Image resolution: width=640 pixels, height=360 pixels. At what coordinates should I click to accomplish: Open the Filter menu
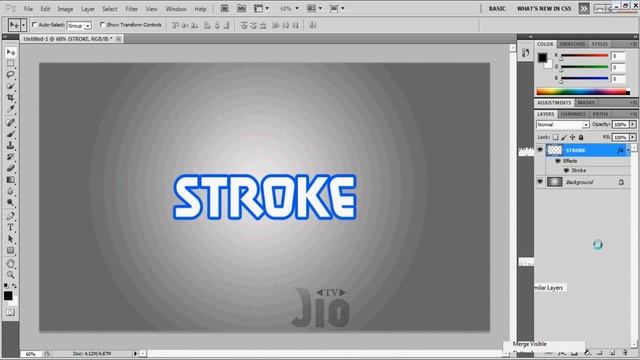(x=131, y=9)
